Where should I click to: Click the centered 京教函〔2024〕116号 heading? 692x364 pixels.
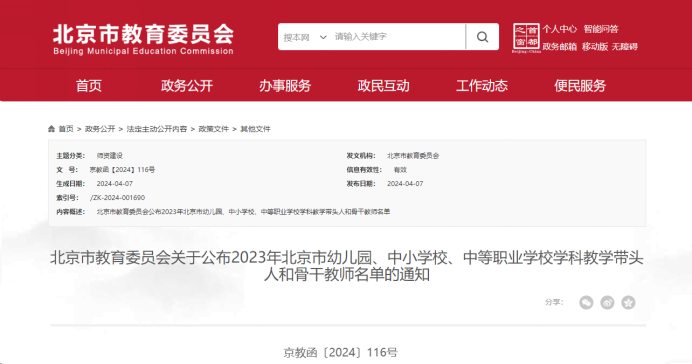pyautogui.click(x=340, y=353)
